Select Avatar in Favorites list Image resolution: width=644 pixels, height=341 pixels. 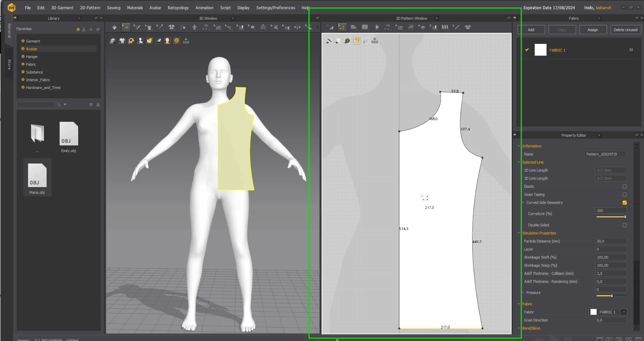click(x=59, y=49)
